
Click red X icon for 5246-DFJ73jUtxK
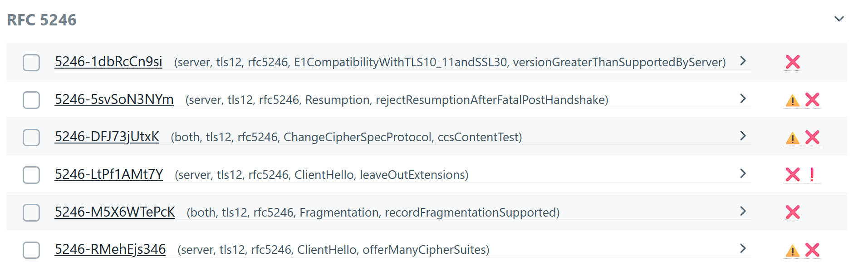(x=812, y=137)
